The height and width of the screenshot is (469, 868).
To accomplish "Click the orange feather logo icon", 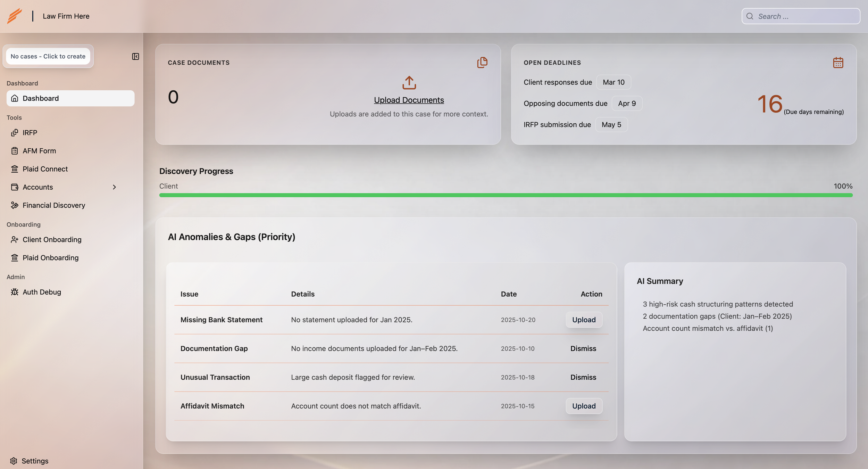I will click(15, 16).
